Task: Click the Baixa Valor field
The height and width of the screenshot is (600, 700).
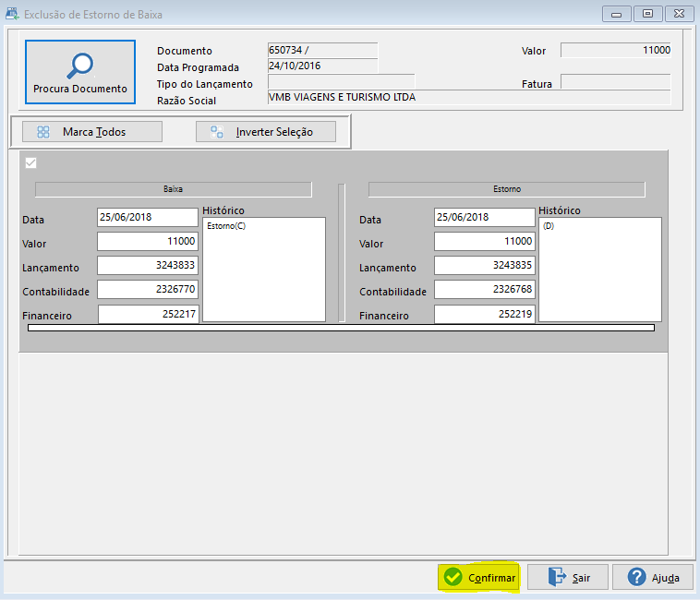Action: click(148, 241)
